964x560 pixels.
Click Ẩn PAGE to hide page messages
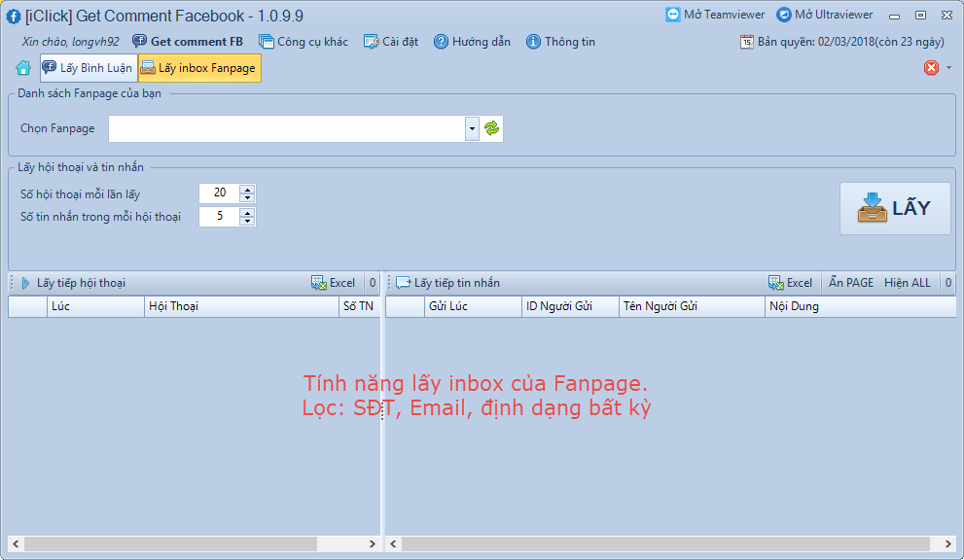851,283
